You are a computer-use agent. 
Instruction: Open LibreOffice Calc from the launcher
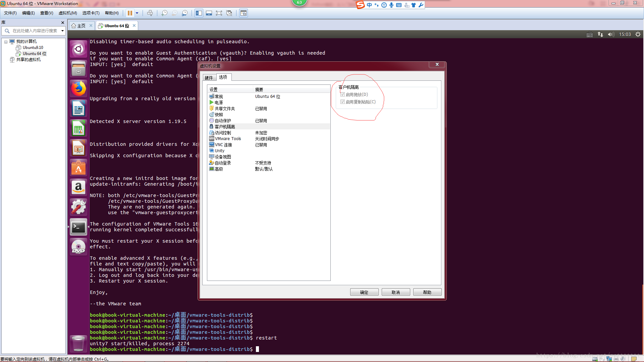(78, 128)
